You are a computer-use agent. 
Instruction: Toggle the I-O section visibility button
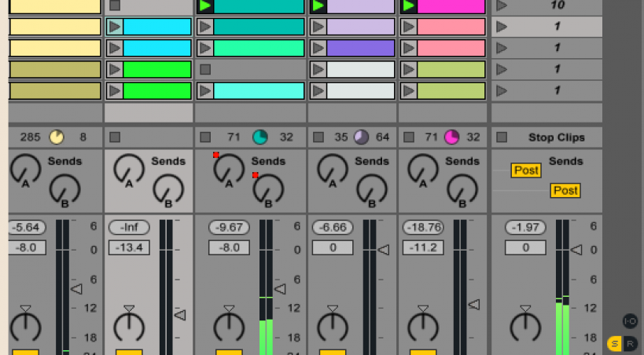click(x=630, y=320)
